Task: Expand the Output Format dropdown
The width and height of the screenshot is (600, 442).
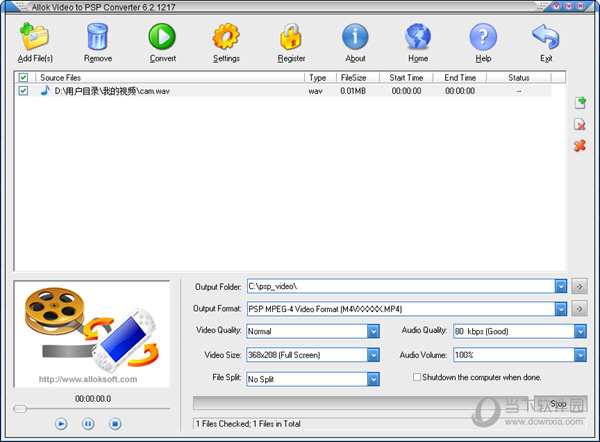Action: click(561, 309)
